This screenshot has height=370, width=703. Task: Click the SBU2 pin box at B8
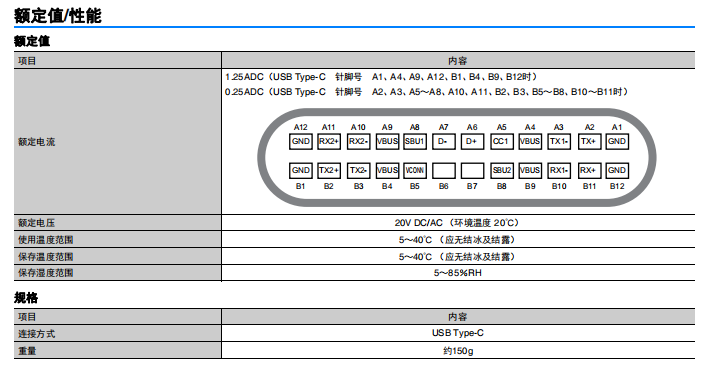point(501,170)
